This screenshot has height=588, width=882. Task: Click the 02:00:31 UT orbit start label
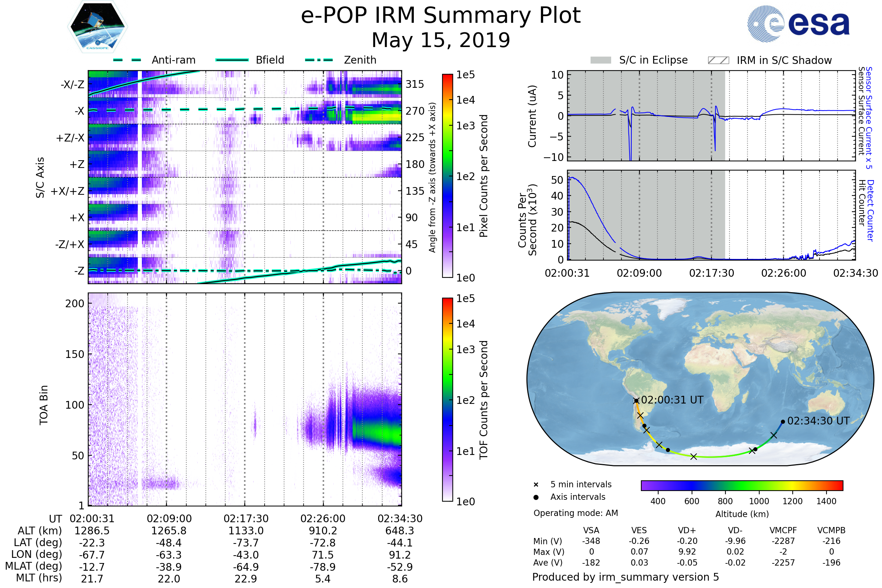click(x=673, y=400)
